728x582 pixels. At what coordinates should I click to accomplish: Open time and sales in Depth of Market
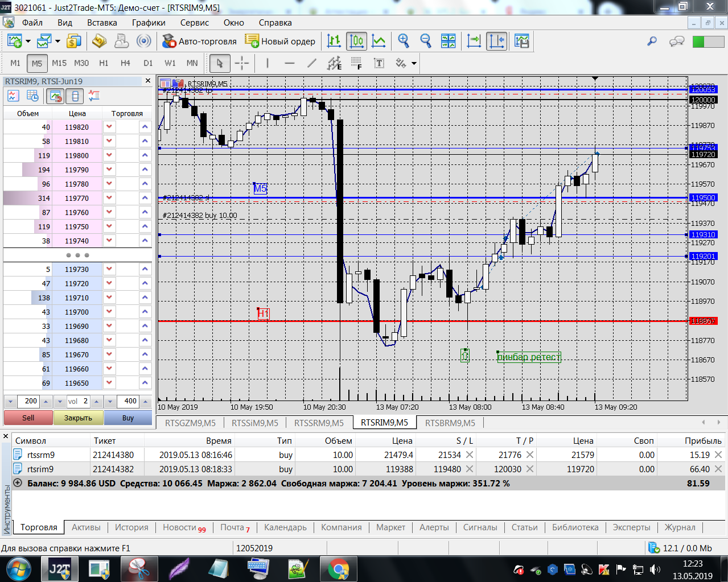tap(33, 96)
